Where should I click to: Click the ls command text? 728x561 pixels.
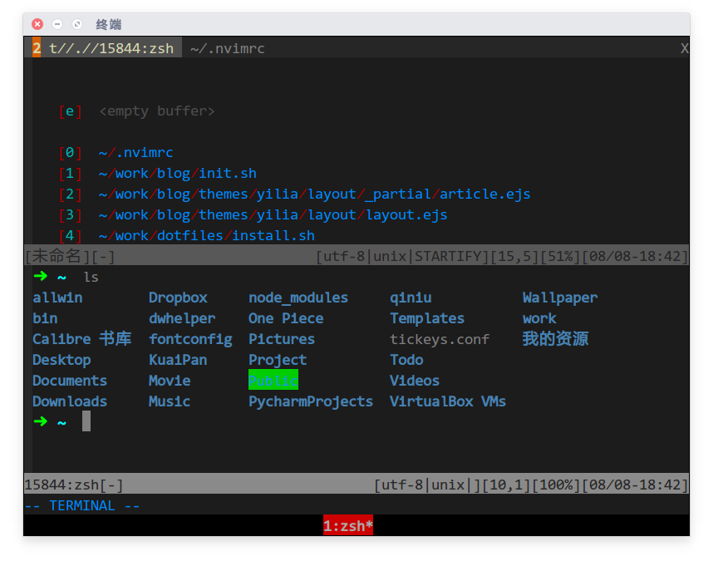91,278
